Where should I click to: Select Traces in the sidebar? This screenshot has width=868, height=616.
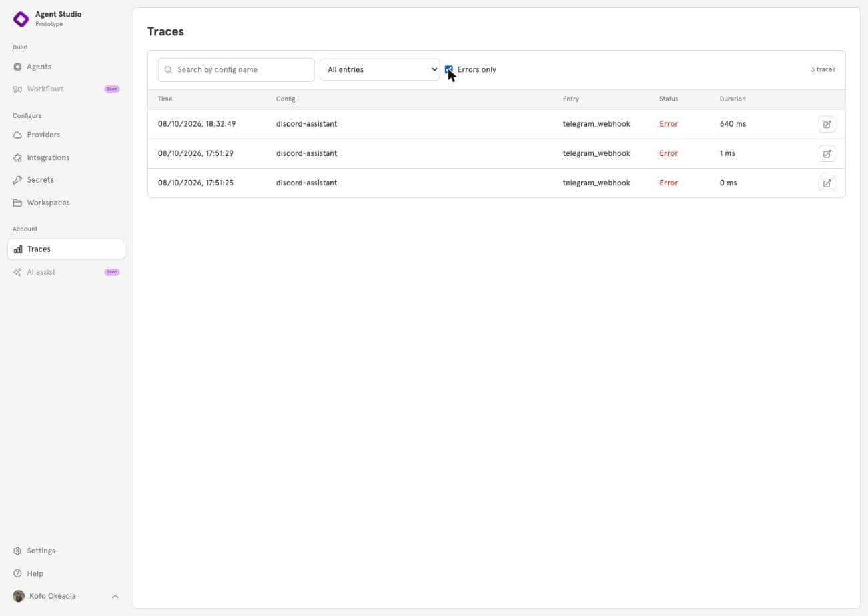click(x=66, y=249)
